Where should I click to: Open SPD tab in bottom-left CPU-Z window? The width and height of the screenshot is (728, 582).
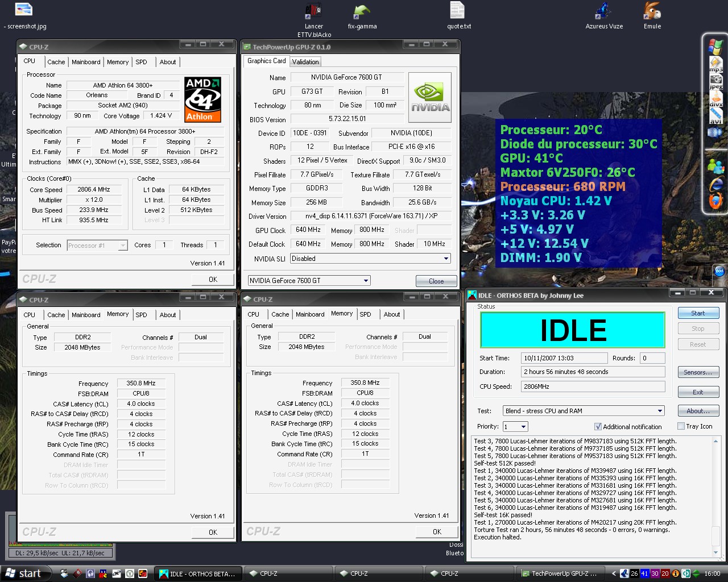pos(141,315)
